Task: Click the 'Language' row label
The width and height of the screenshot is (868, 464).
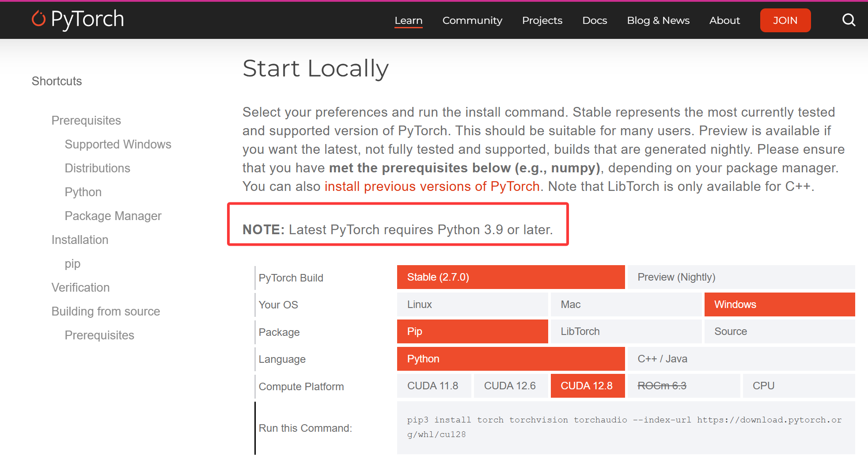Action: [x=282, y=359]
